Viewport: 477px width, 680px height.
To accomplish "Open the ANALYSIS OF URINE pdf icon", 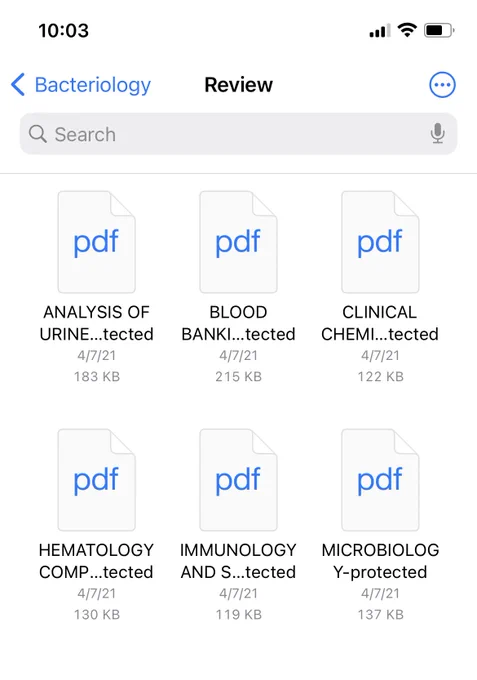I will point(97,242).
